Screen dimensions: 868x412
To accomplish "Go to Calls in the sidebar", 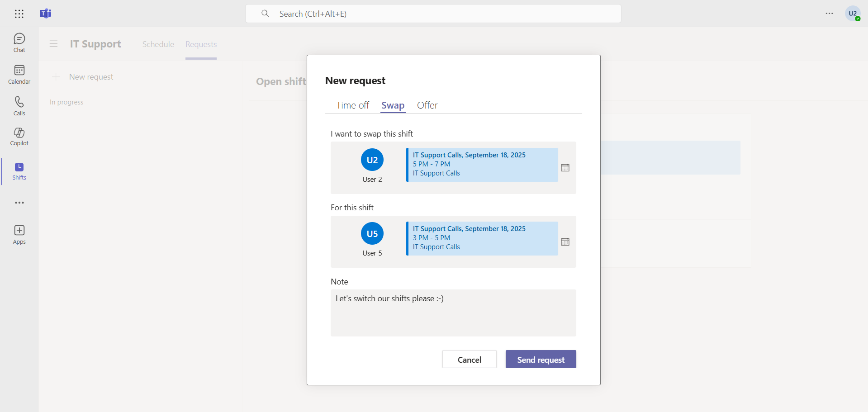I will [x=19, y=106].
